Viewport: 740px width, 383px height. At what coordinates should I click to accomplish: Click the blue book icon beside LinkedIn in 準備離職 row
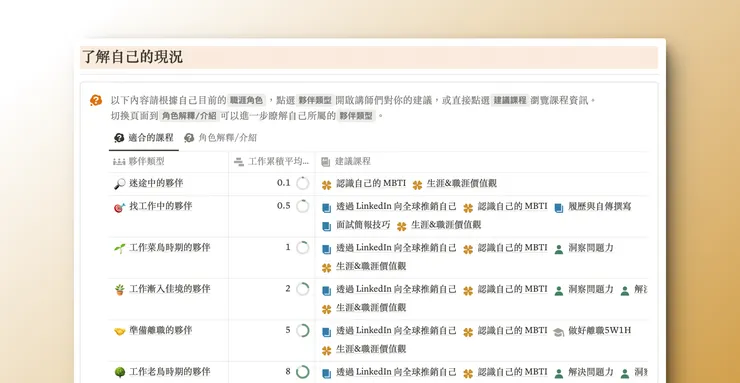pyautogui.click(x=327, y=332)
